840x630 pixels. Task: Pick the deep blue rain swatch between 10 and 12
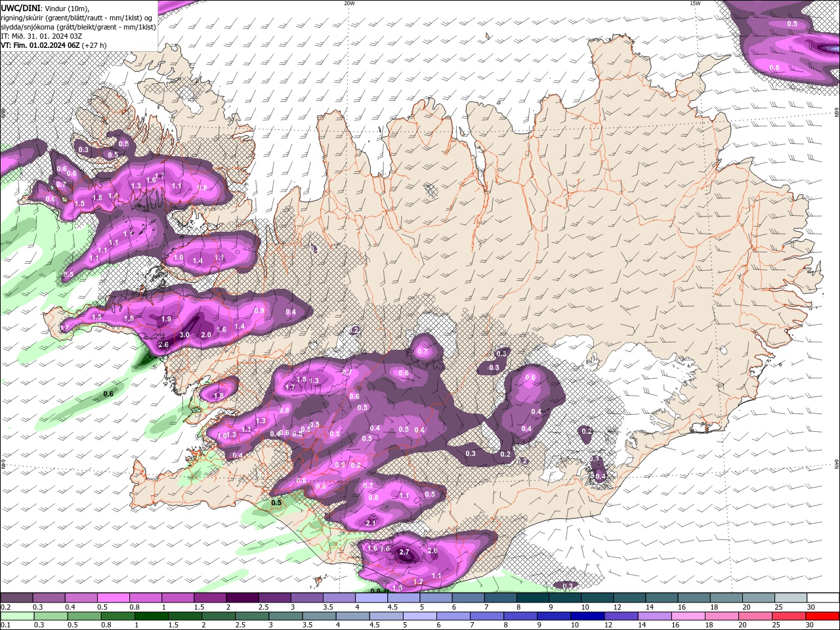586,616
